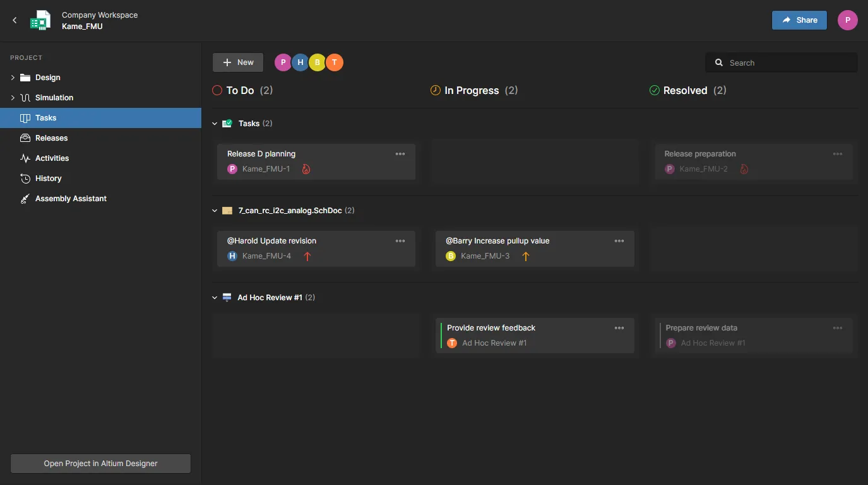This screenshot has width=868, height=485.
Task: Open the @Harold Update revision card
Action: click(x=316, y=248)
